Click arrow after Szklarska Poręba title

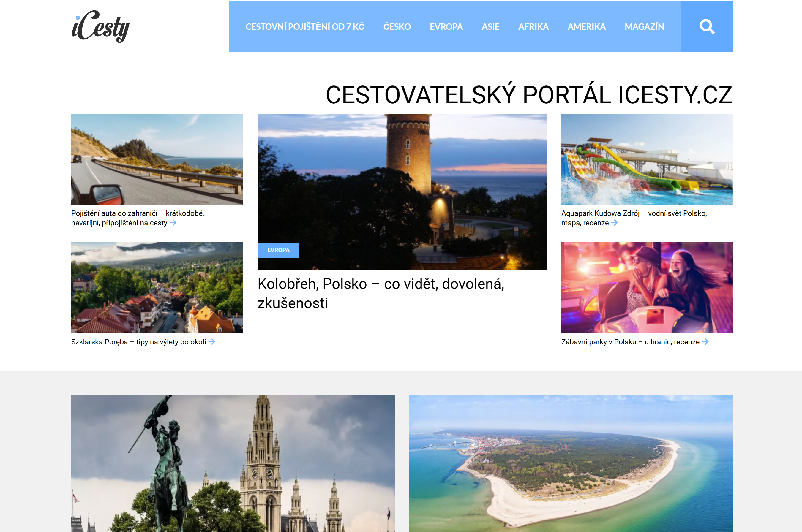coord(212,342)
